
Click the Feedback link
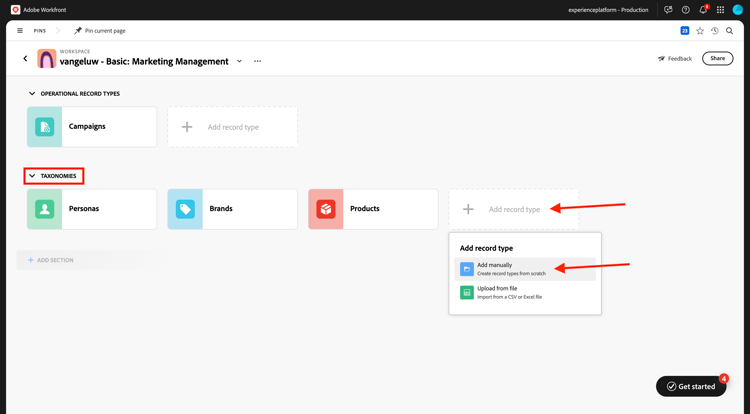click(x=675, y=58)
